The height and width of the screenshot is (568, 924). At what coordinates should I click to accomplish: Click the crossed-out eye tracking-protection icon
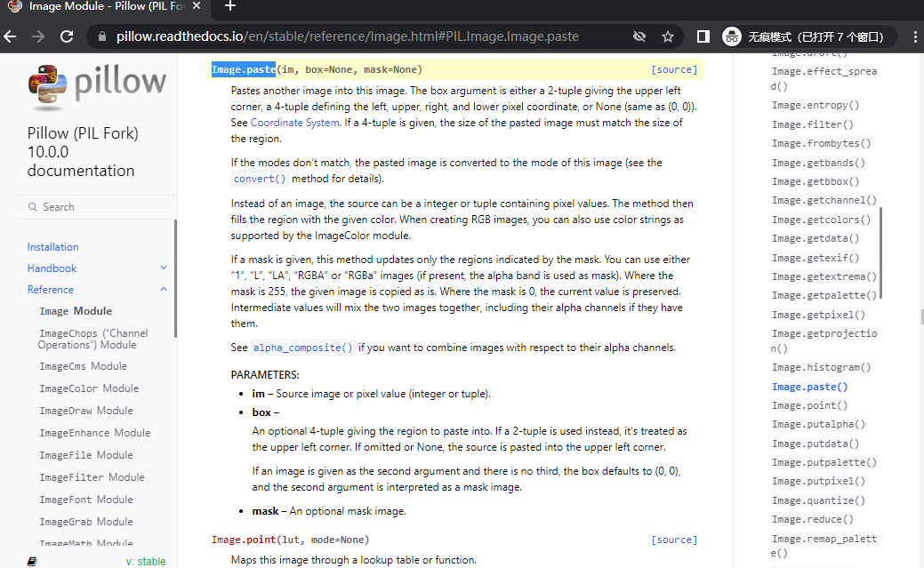point(639,36)
